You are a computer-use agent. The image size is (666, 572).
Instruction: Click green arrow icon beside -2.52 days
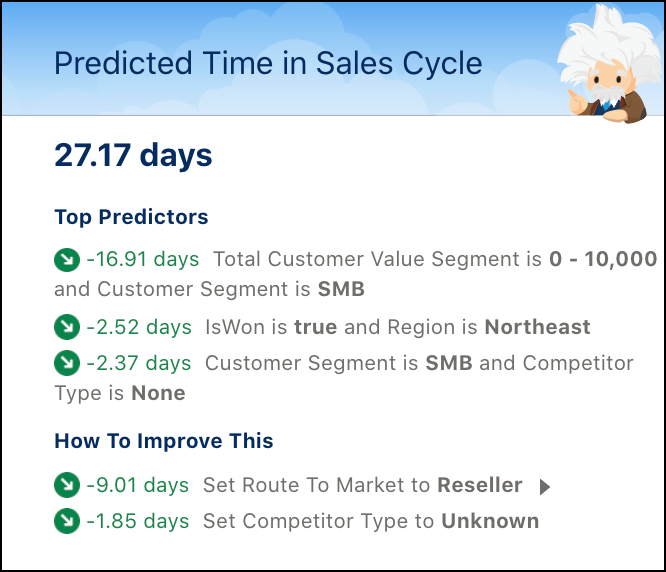pyautogui.click(x=67, y=327)
